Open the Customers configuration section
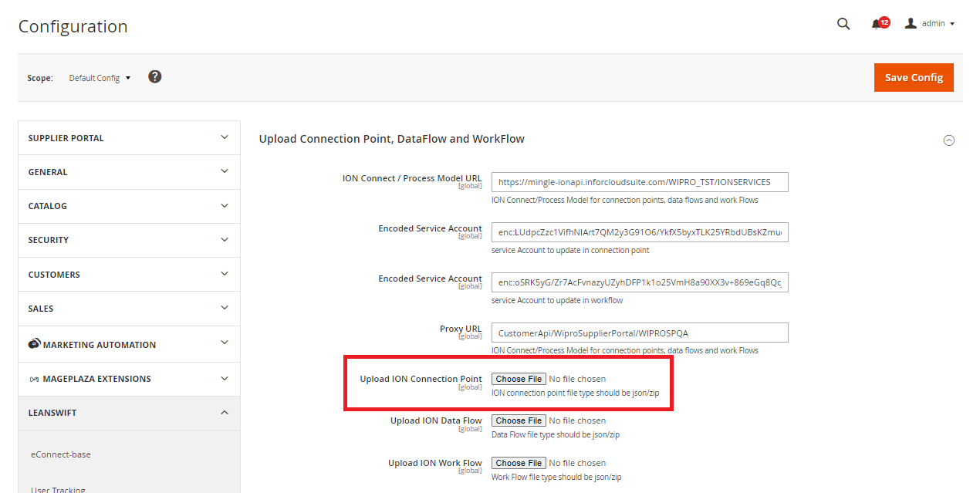 point(129,275)
